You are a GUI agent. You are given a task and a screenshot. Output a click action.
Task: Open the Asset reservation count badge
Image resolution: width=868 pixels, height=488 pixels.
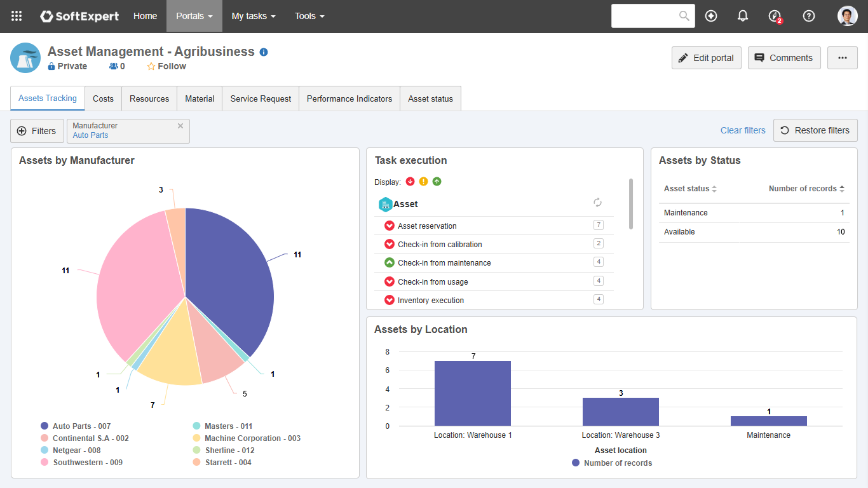coord(598,225)
